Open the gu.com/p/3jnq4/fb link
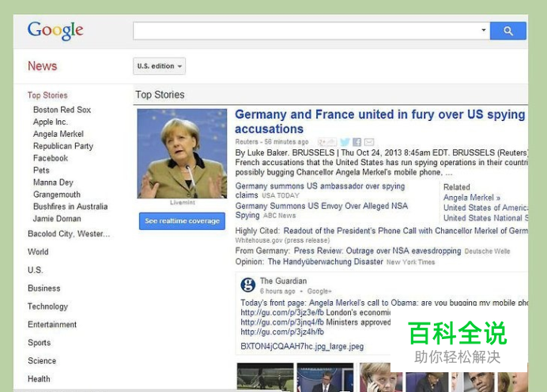Image resolution: width=547 pixels, height=392 pixels. tap(282, 322)
